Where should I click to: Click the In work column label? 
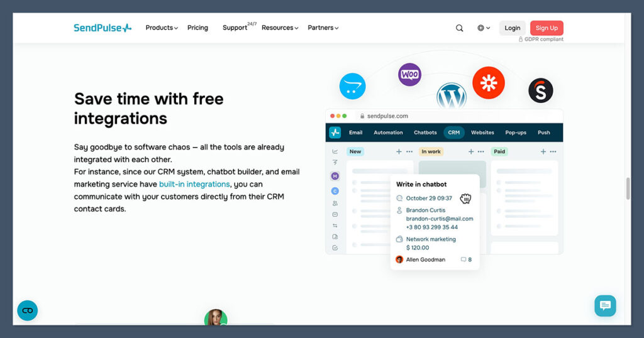[x=431, y=151]
